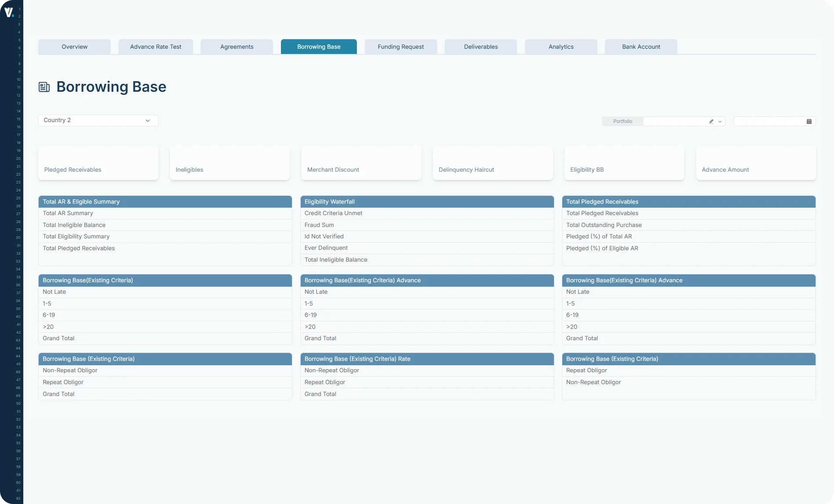834x504 pixels.
Task: Select the Total AR Summary row
Action: (x=165, y=213)
